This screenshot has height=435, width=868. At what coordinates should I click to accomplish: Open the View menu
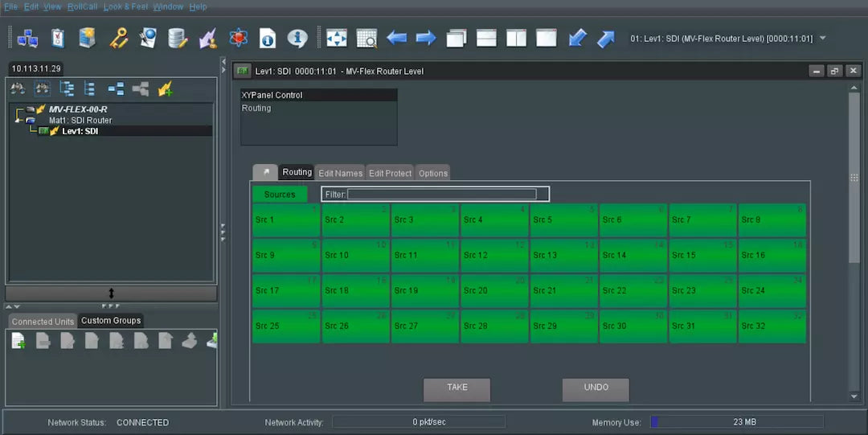52,6
